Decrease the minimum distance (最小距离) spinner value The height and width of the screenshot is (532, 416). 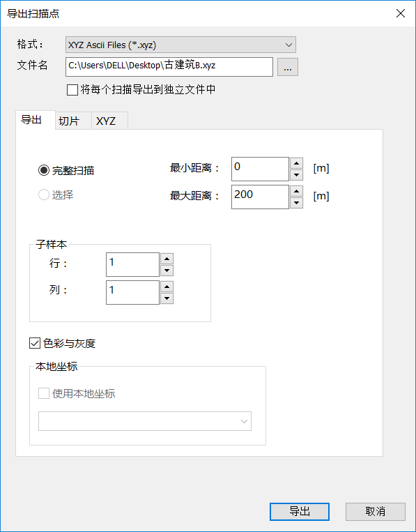[x=297, y=175]
